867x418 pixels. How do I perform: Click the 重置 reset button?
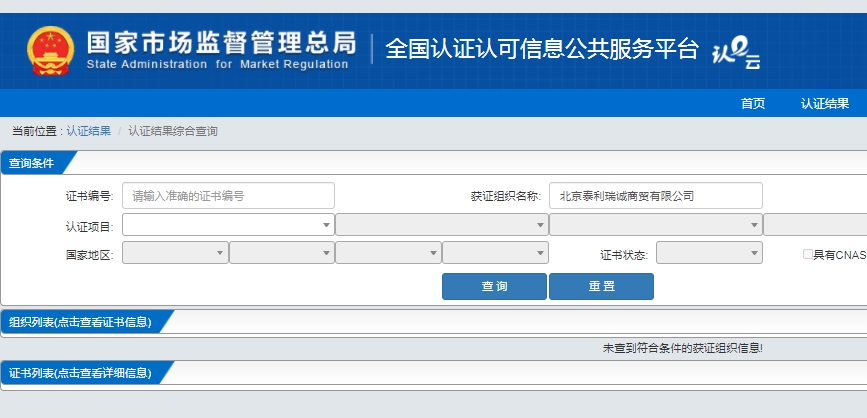[x=602, y=286]
